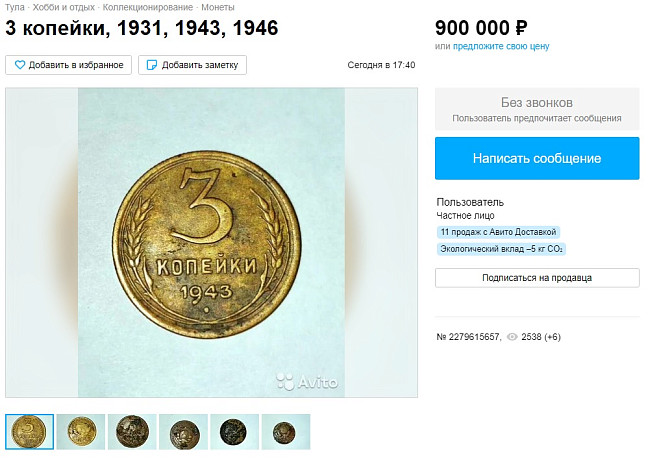Click предложите свою цену link
Screen dimensions: 659x460
click(x=501, y=46)
